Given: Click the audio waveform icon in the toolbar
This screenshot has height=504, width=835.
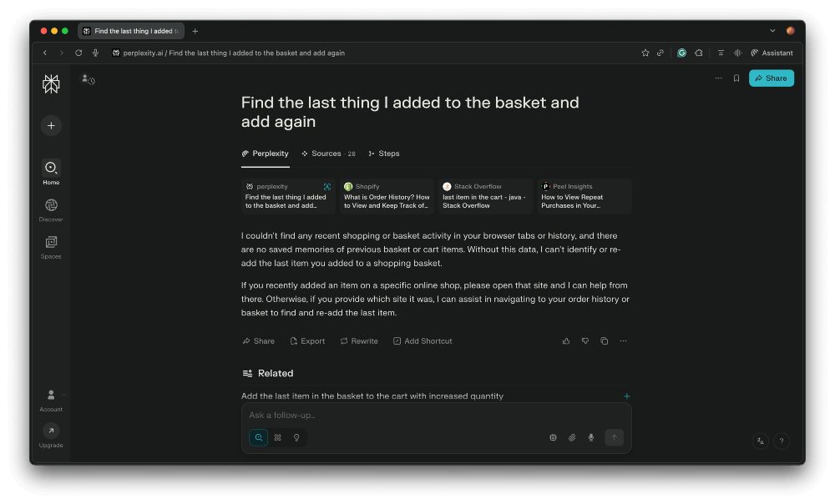Looking at the screenshot, I should point(737,53).
